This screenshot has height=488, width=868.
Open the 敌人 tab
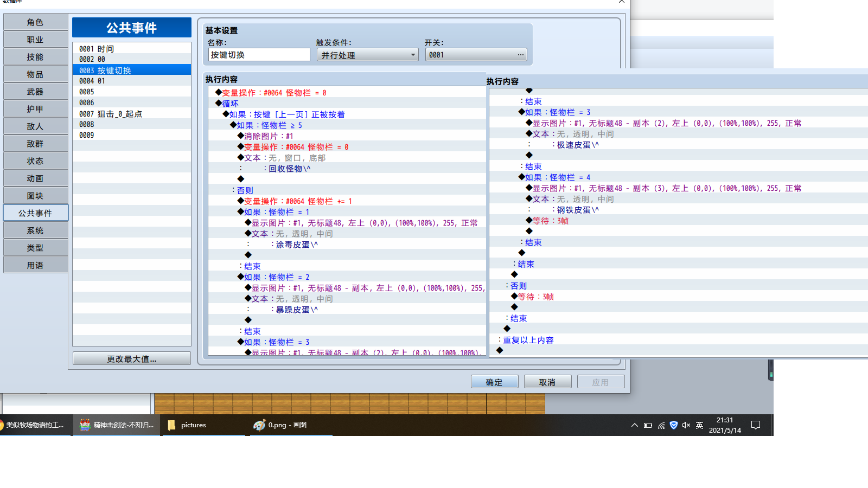[x=35, y=126]
